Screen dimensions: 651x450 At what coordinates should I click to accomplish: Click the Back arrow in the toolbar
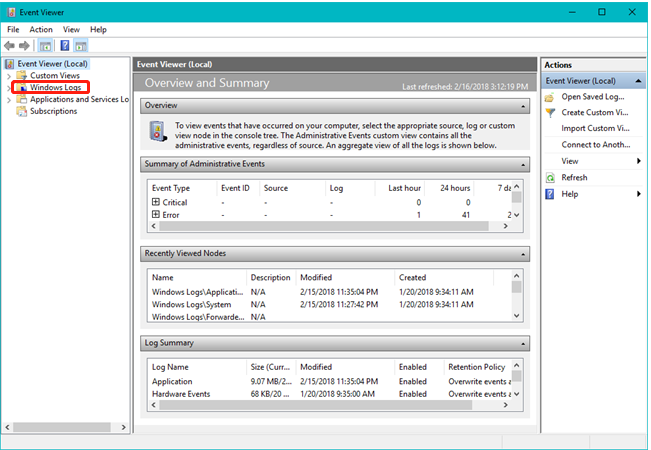(x=10, y=46)
